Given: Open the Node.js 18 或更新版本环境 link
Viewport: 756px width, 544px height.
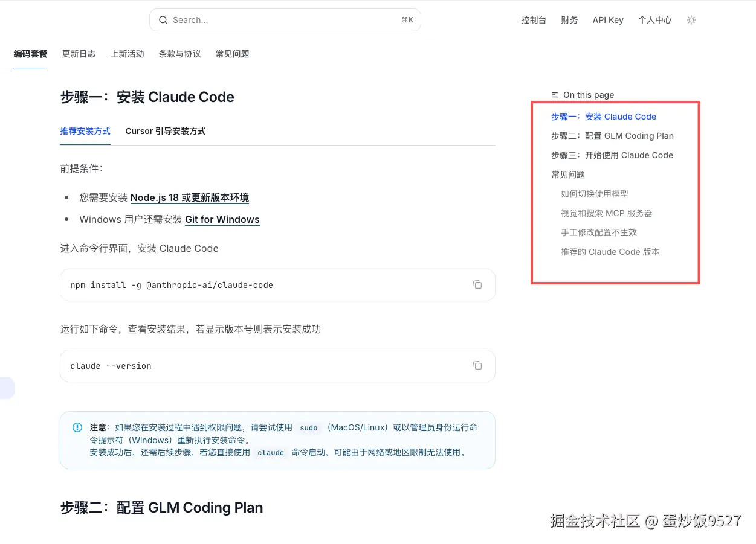Looking at the screenshot, I should tap(190, 197).
